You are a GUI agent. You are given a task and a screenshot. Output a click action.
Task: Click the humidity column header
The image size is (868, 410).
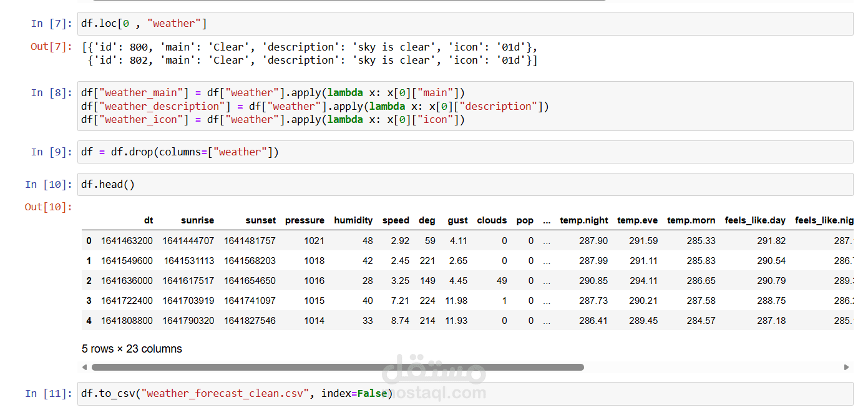(353, 220)
